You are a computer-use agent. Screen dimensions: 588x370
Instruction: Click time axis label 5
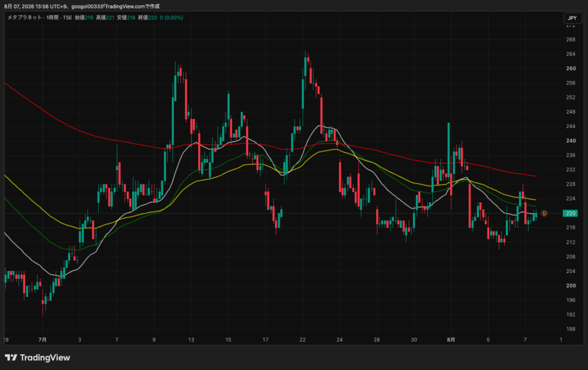coord(488,340)
